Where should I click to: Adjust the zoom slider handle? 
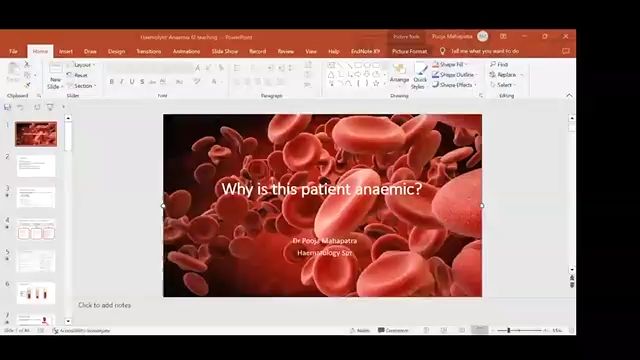[x=509, y=330]
